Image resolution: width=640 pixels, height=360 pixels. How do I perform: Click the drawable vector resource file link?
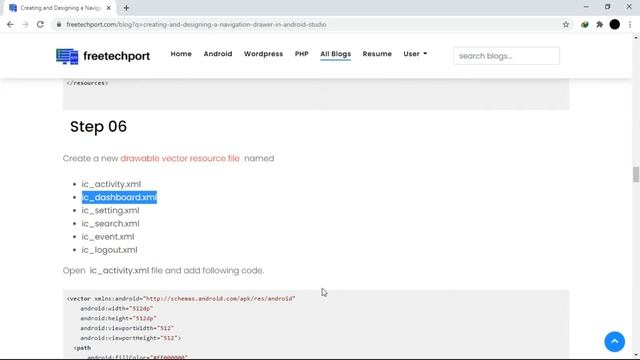click(x=180, y=158)
